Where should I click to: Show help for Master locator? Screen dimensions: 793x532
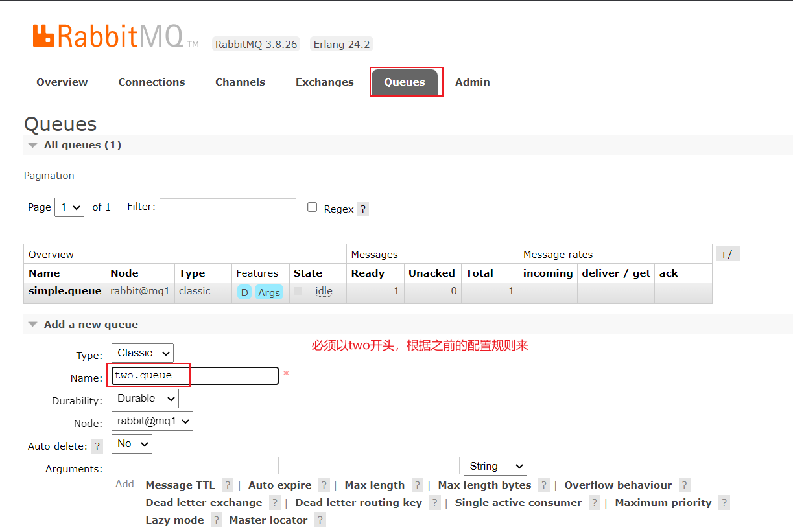coord(320,520)
